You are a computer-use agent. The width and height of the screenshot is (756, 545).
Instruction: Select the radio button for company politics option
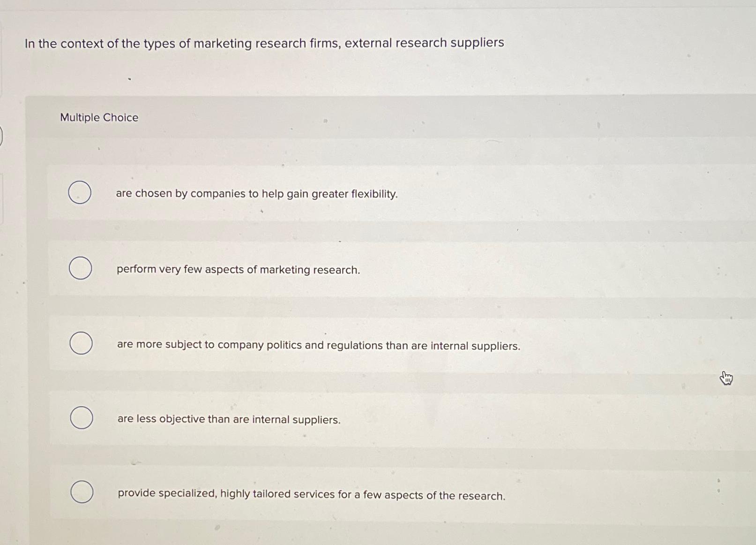pyautogui.click(x=80, y=344)
